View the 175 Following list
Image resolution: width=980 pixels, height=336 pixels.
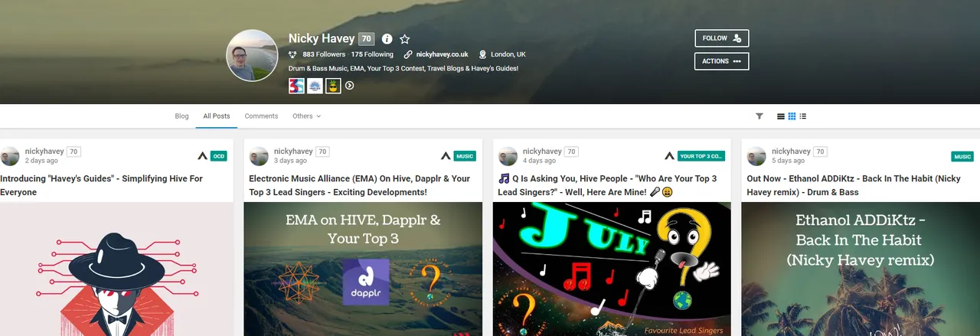point(372,55)
